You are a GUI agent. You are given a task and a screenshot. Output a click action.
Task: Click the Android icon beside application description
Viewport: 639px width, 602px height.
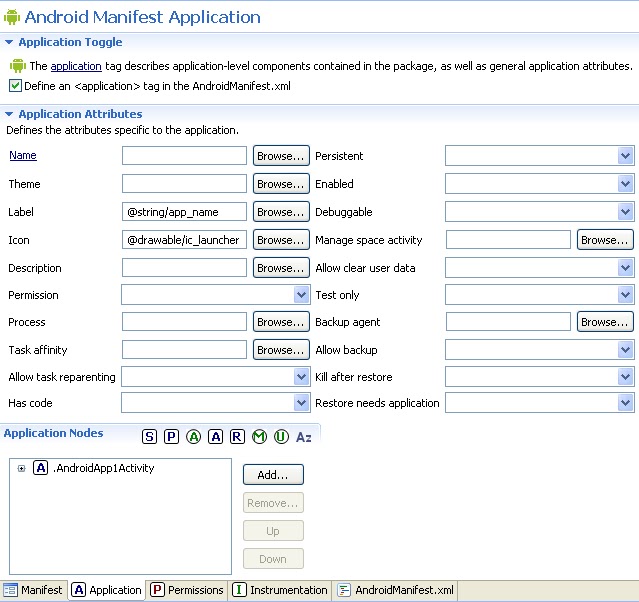(18, 66)
